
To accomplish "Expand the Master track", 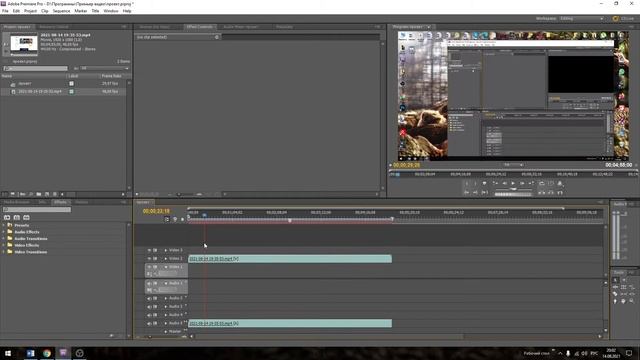I will click(166, 331).
